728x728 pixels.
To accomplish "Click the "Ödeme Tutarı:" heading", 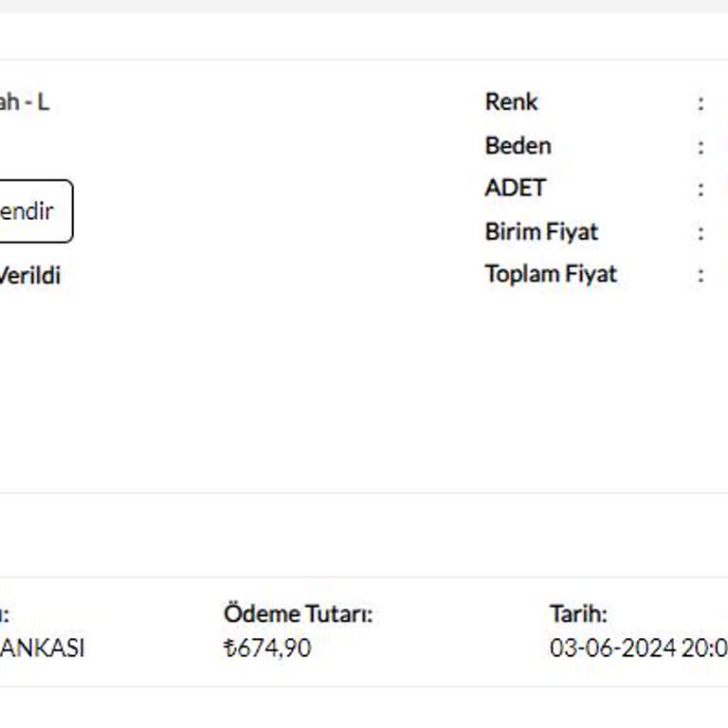I will click(x=298, y=613).
